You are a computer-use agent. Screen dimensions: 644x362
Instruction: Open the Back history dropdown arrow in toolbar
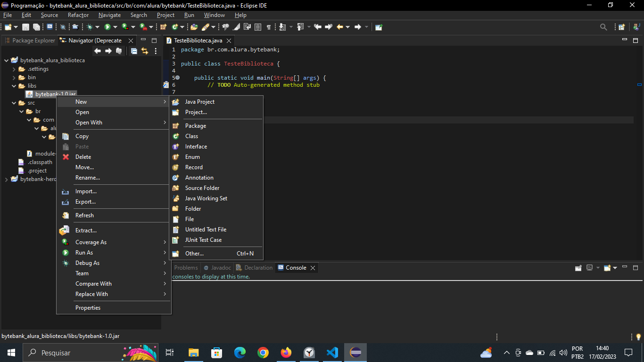(347, 27)
